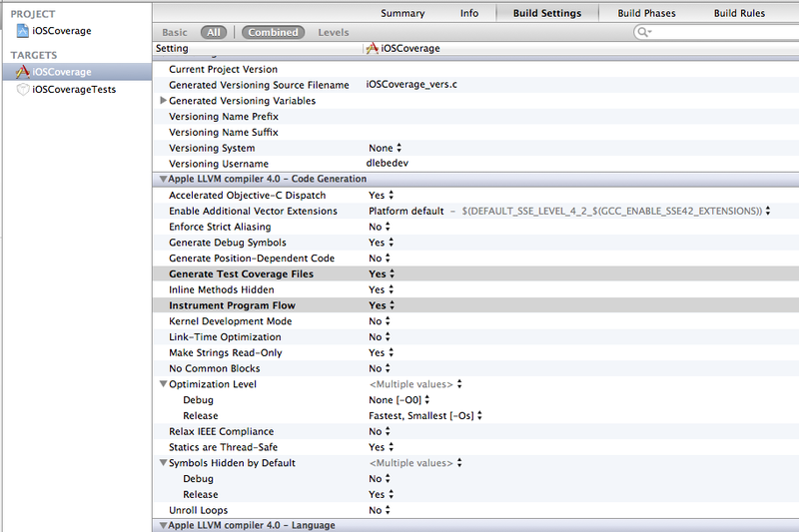Change Inline Methods Hidden value
This screenshot has height=532, width=799.
(x=382, y=289)
